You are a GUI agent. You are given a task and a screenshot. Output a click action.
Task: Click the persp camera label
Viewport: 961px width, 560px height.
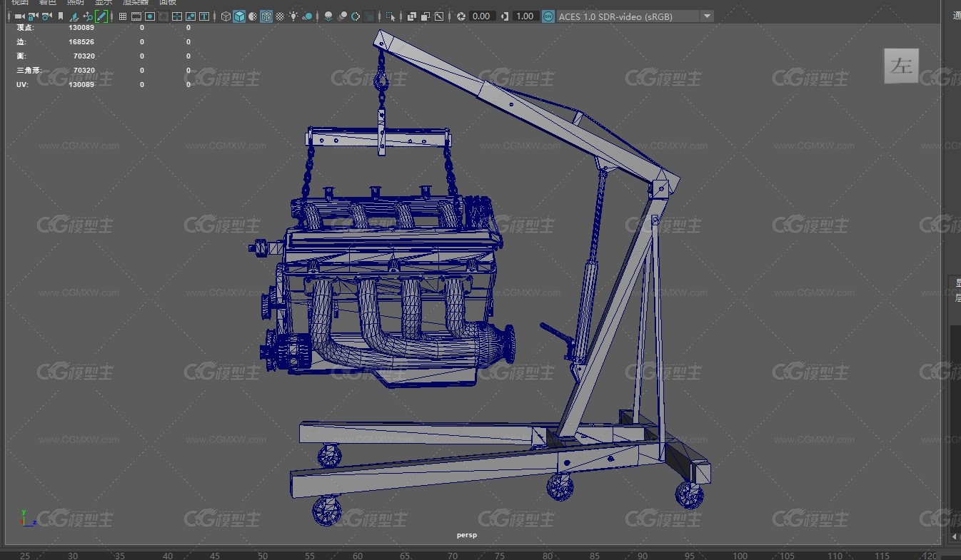pyautogui.click(x=467, y=535)
